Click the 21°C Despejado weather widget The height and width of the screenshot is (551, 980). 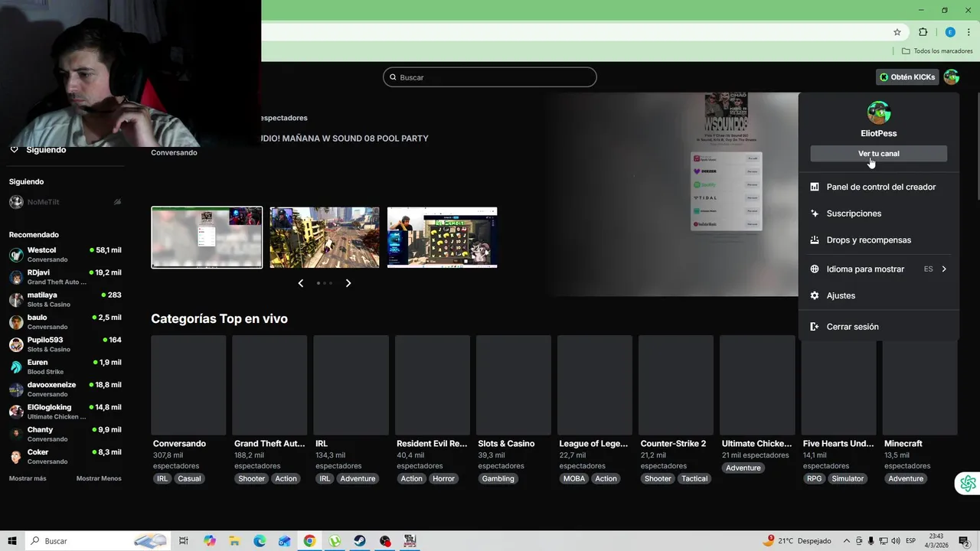pos(797,541)
